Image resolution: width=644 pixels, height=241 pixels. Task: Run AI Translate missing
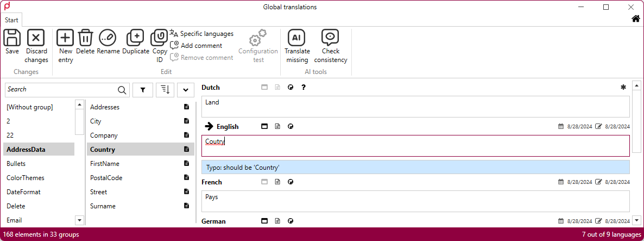(x=297, y=46)
